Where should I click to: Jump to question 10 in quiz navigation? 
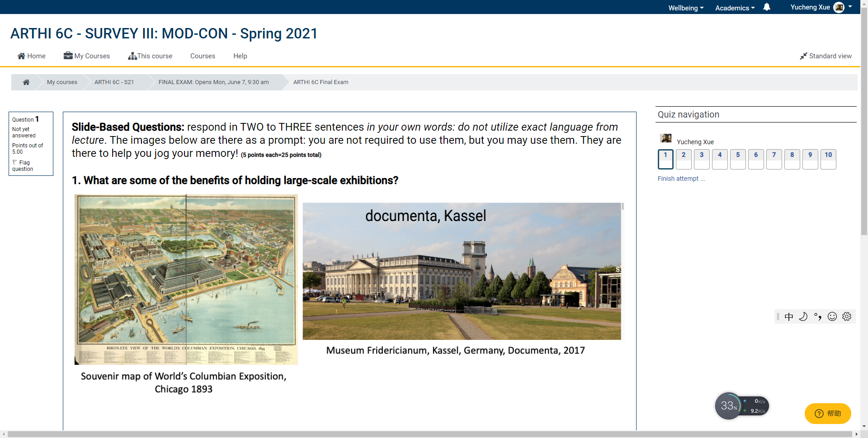[828, 159]
